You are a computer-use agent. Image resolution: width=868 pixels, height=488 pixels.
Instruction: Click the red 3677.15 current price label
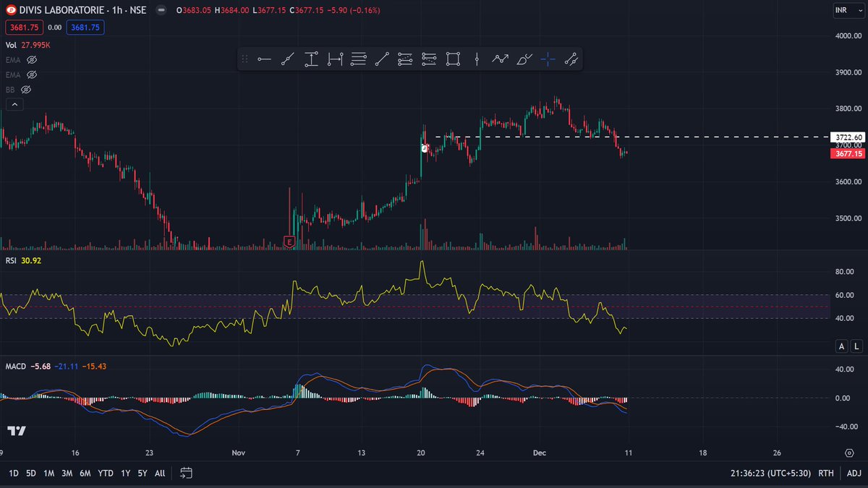(848, 153)
